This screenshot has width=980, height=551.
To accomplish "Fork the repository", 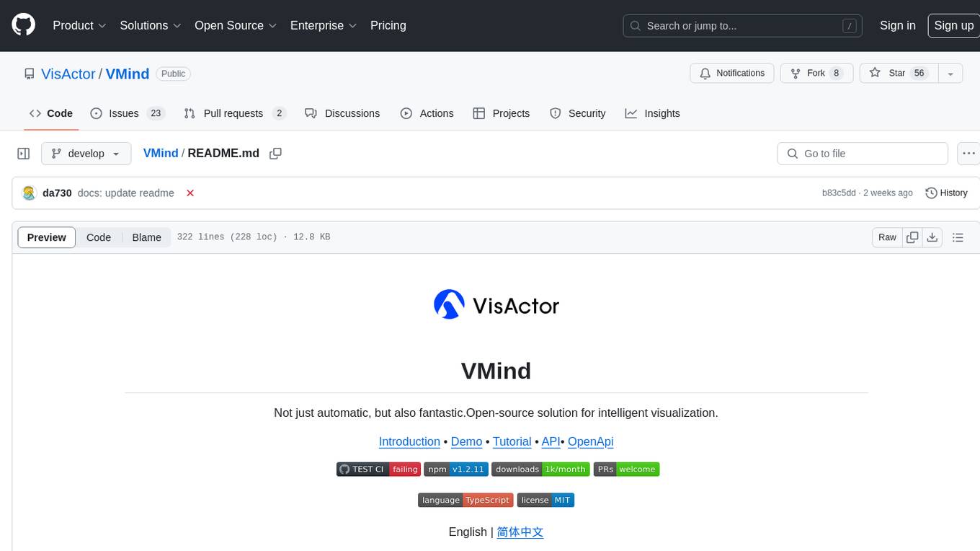I will pyautogui.click(x=816, y=74).
